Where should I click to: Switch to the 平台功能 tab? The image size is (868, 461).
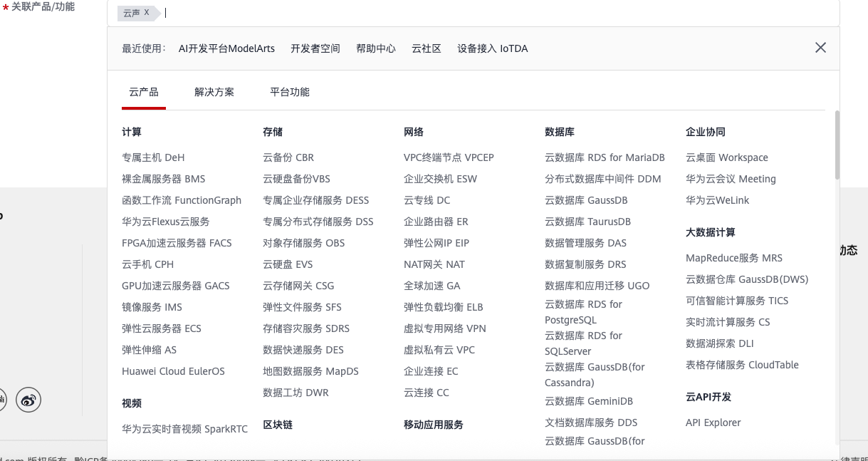290,92
